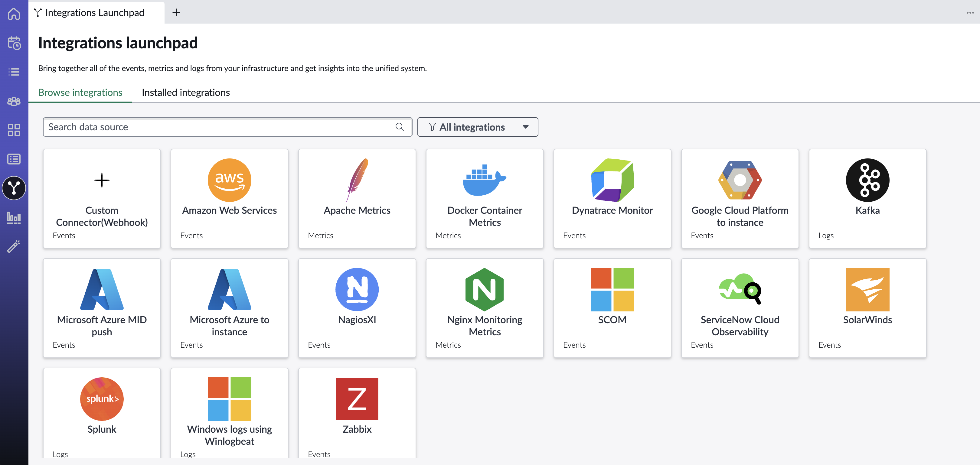The width and height of the screenshot is (980, 465).
Task: Click the SCOM four-square logo
Action: pyautogui.click(x=612, y=289)
